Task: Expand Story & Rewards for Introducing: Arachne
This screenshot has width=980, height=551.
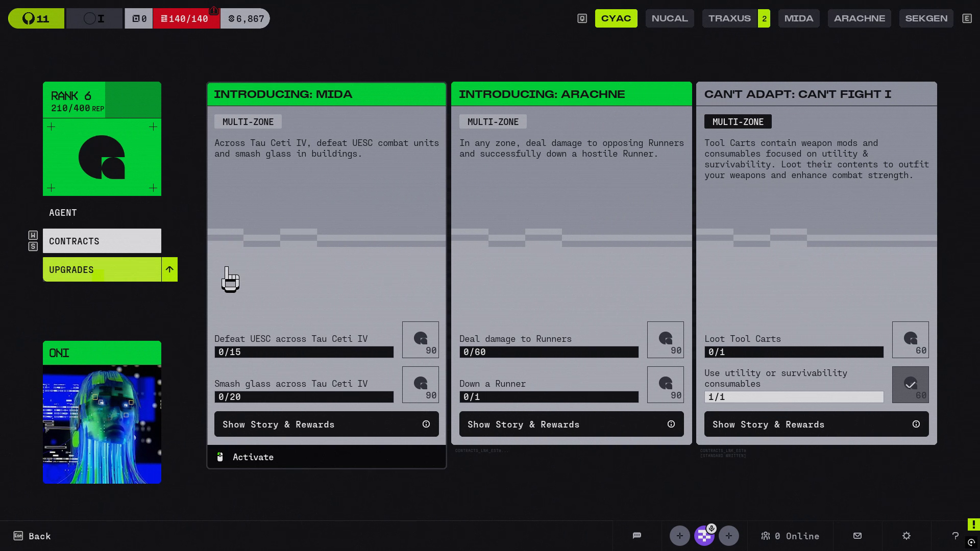Action: [571, 424]
